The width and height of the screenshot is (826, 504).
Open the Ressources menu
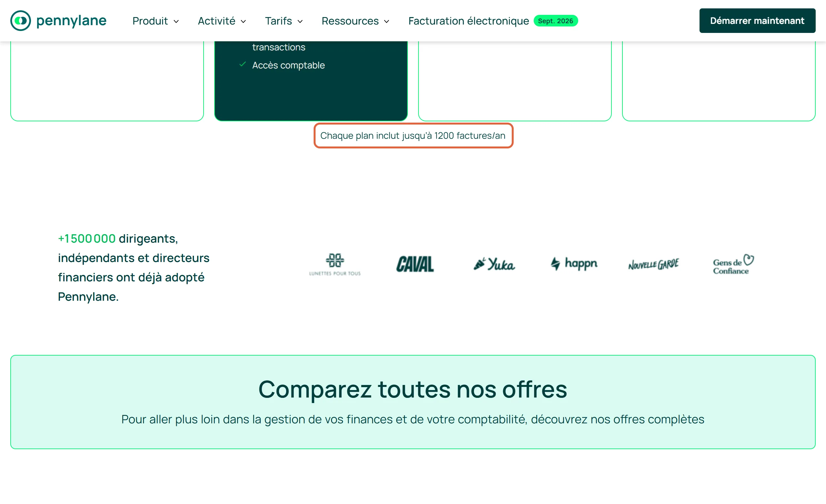[350, 21]
